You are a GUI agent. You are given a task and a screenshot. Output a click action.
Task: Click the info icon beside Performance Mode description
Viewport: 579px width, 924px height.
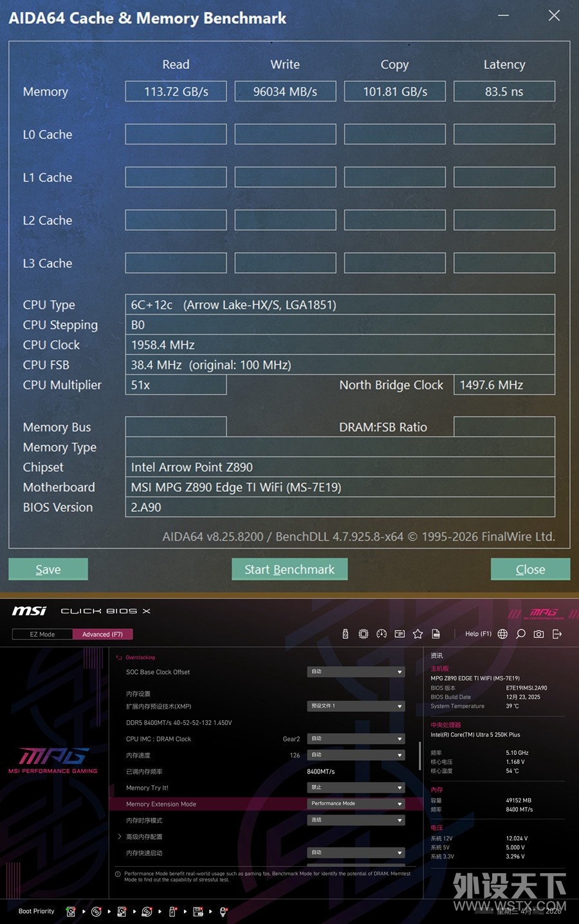tap(118, 874)
